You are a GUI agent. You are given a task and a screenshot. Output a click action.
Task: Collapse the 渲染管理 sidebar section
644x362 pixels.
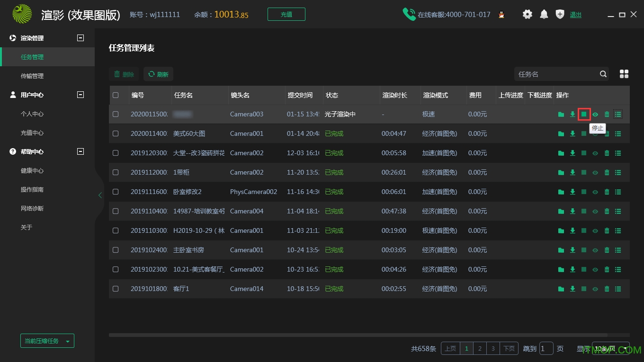pyautogui.click(x=80, y=38)
